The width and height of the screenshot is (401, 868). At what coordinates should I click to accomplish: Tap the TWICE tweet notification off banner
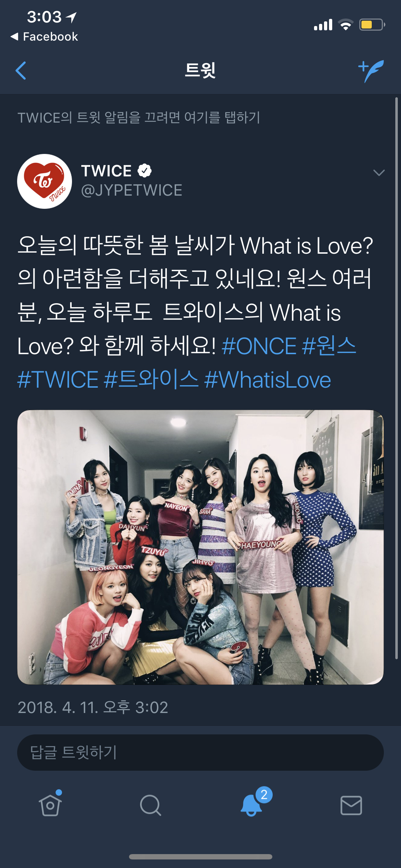click(139, 118)
